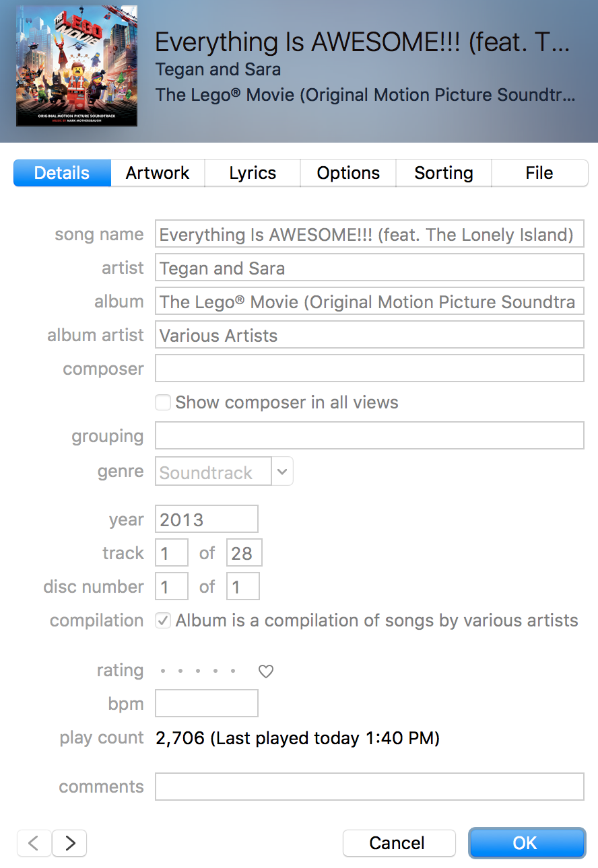
Task: Focus the comments text field
Action: coord(369,787)
